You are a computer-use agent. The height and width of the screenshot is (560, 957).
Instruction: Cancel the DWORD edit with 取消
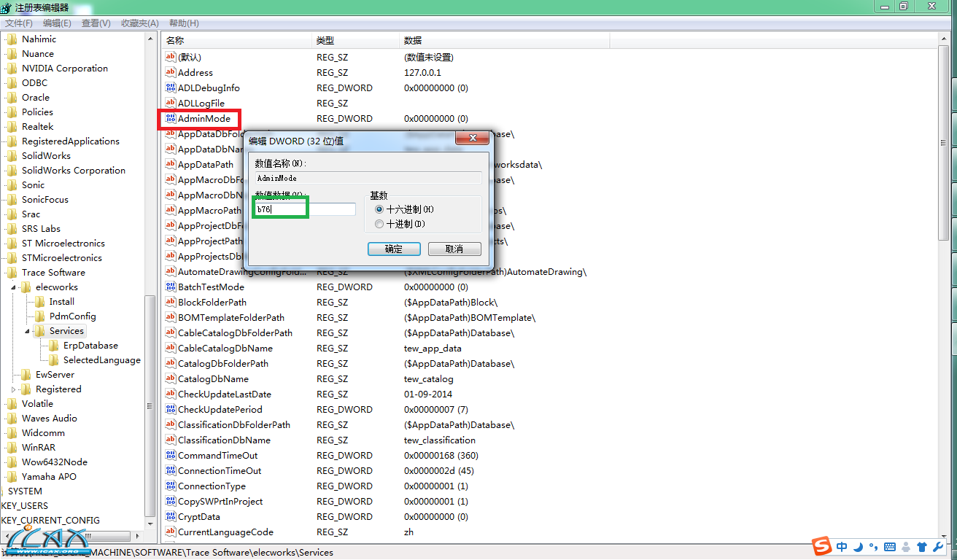pos(454,249)
